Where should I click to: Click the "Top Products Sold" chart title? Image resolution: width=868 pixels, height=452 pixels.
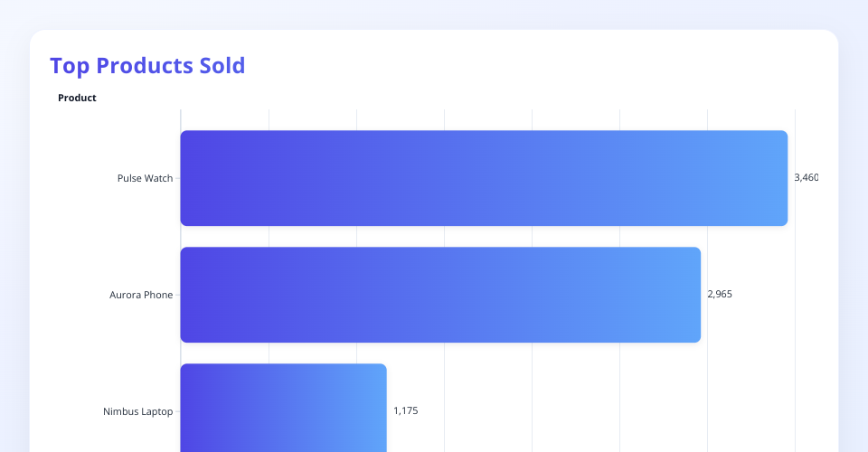click(147, 66)
